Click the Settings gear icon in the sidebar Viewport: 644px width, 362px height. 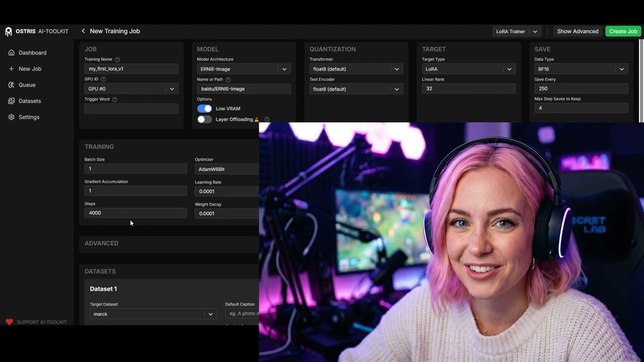pos(12,117)
